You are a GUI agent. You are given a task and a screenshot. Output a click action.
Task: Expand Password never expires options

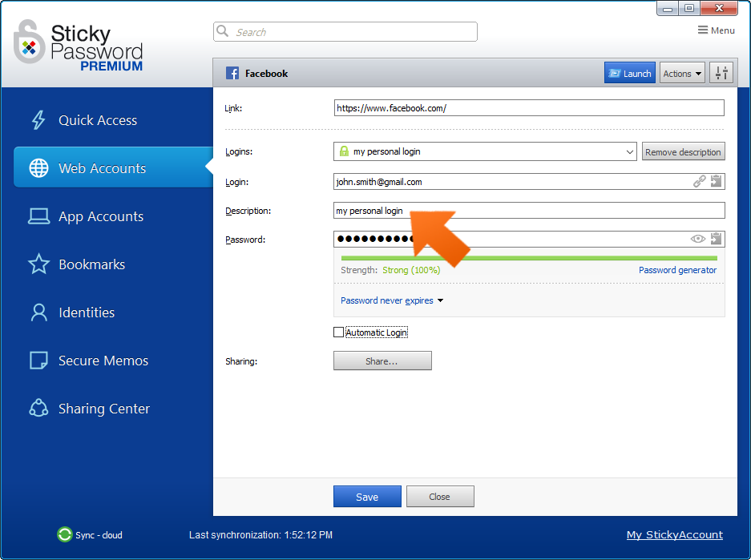click(392, 300)
